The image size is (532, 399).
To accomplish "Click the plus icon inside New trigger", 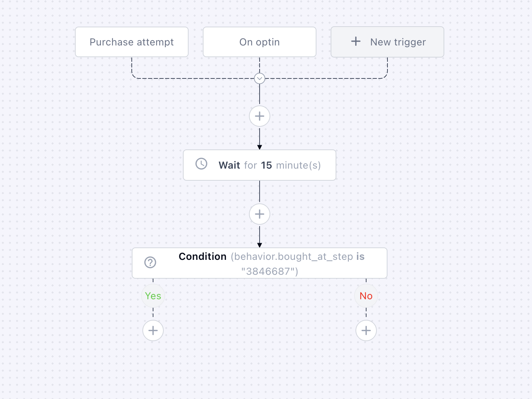I will (356, 42).
